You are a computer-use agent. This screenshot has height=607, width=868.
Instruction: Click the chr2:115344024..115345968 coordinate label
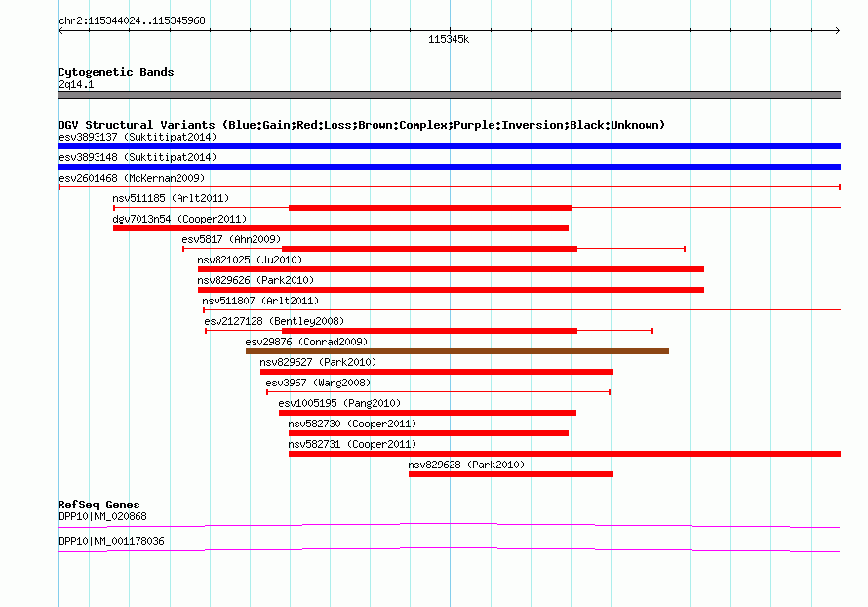click(132, 20)
